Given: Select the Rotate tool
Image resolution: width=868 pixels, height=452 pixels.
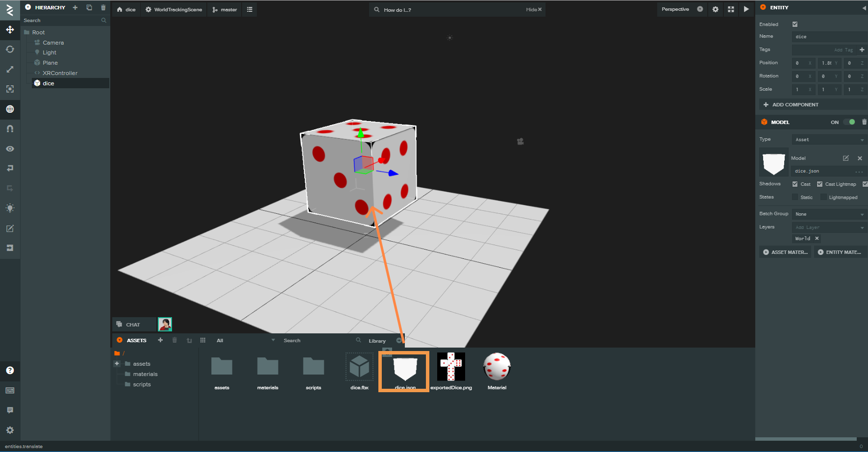Looking at the screenshot, I should point(10,49).
